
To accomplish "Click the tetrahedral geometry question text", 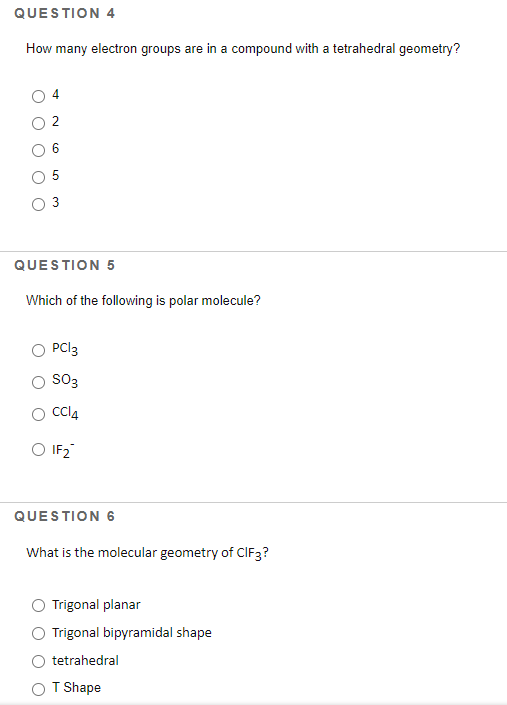I will coord(243,49).
